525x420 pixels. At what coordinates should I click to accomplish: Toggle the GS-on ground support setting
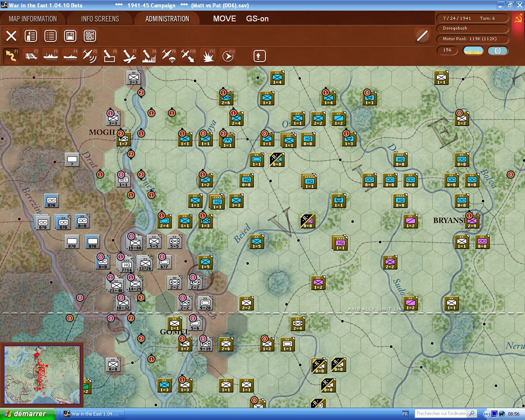point(257,18)
